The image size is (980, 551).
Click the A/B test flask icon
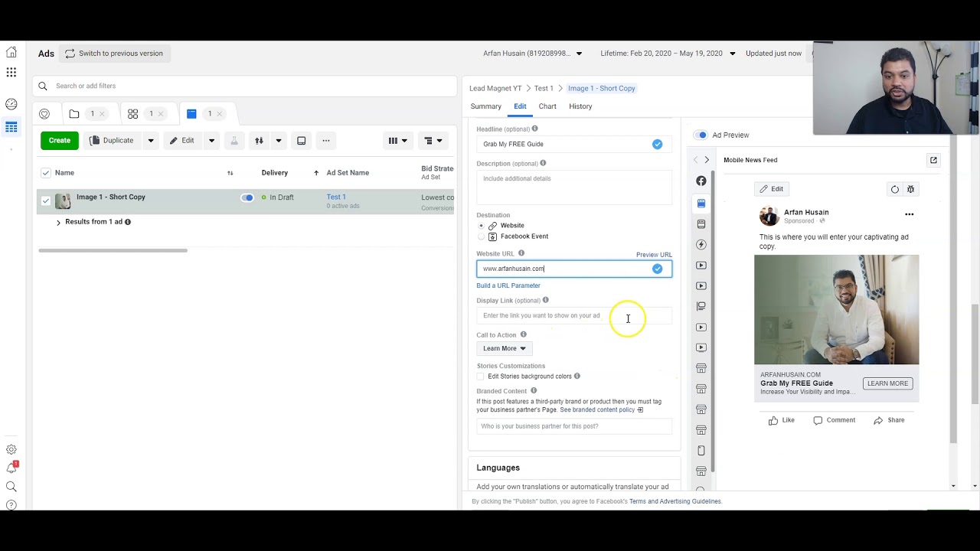tap(234, 141)
